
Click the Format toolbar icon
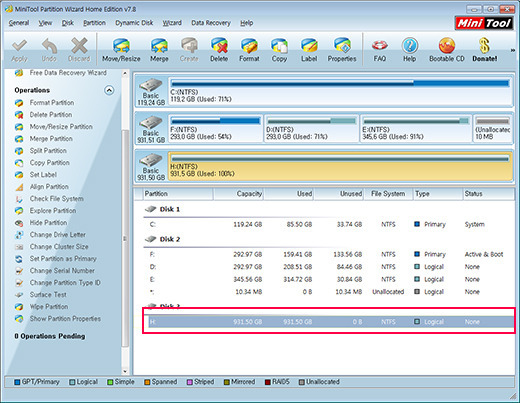tap(249, 50)
